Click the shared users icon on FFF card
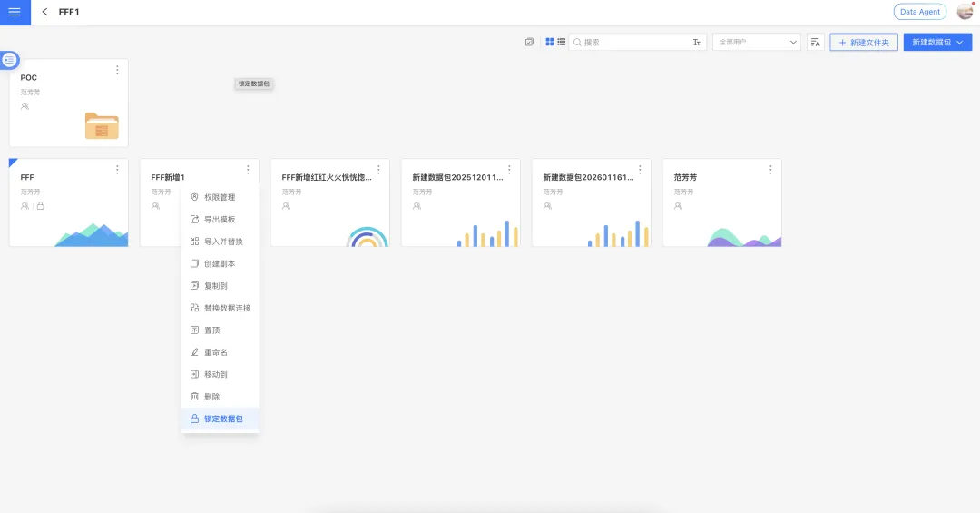This screenshot has width=980, height=513. pyautogui.click(x=25, y=206)
